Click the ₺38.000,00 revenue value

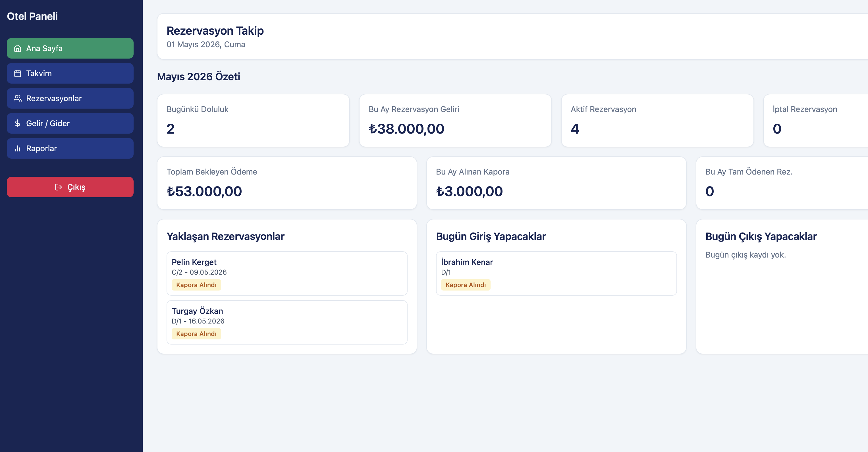(406, 129)
